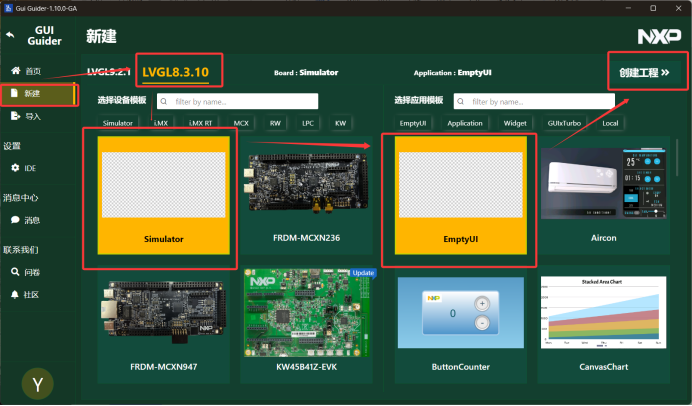The image size is (692, 406).
Task: Click the Update badge on KW45B41Z-EVK
Action: click(363, 273)
